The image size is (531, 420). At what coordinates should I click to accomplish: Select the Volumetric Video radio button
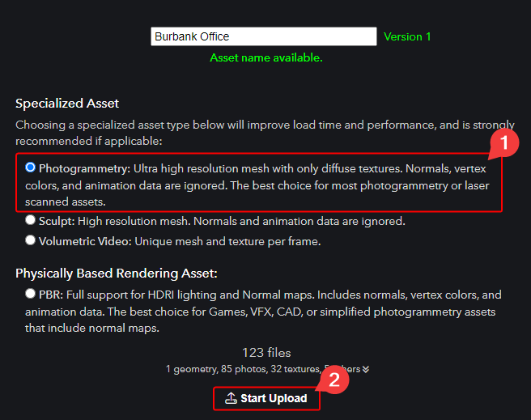coord(30,240)
